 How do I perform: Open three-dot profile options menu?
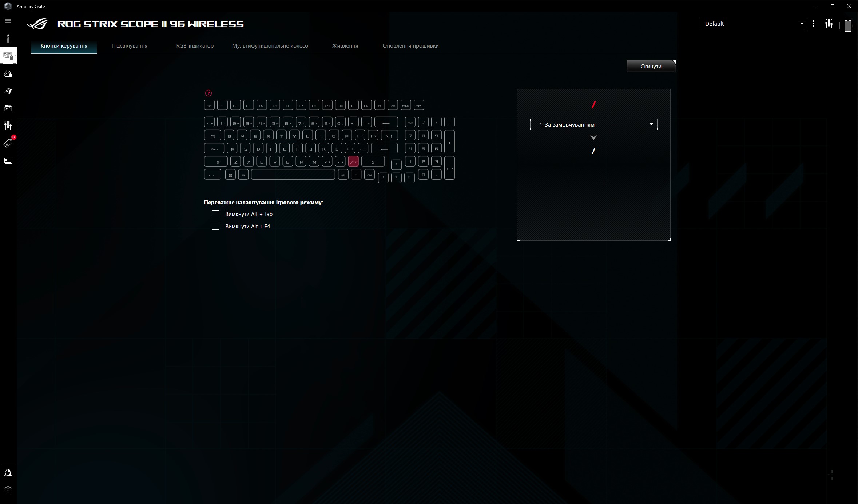(x=814, y=24)
